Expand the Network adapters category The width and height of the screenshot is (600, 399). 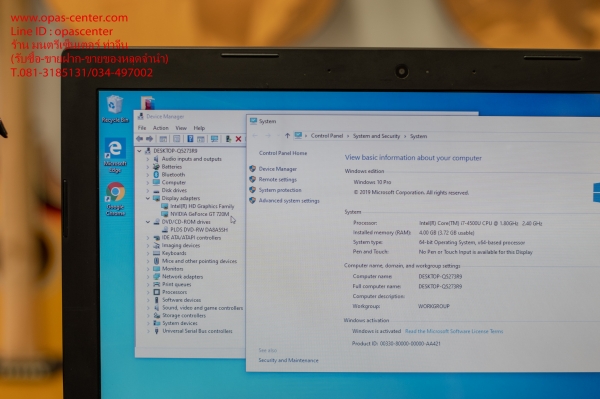click(148, 277)
